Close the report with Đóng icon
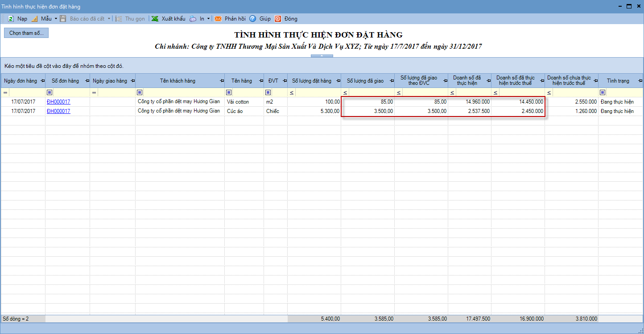Image resolution: width=644 pixels, height=334 pixels. 277,19
